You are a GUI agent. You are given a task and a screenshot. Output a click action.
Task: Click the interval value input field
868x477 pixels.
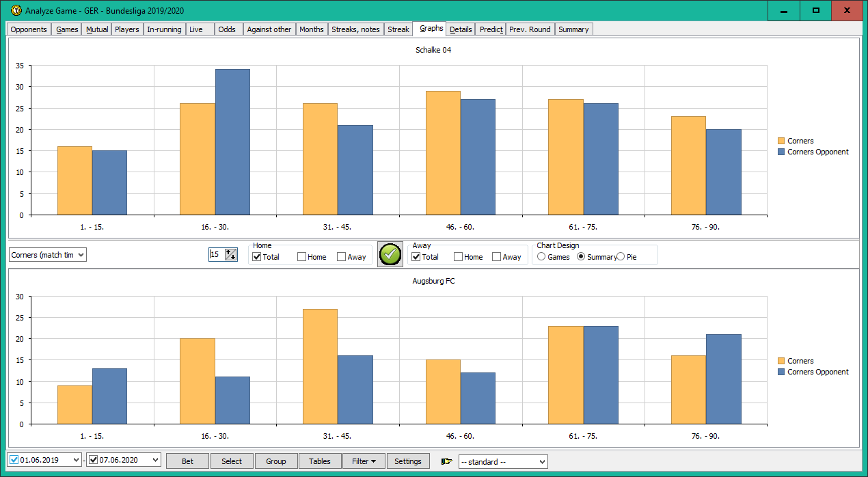click(x=216, y=255)
